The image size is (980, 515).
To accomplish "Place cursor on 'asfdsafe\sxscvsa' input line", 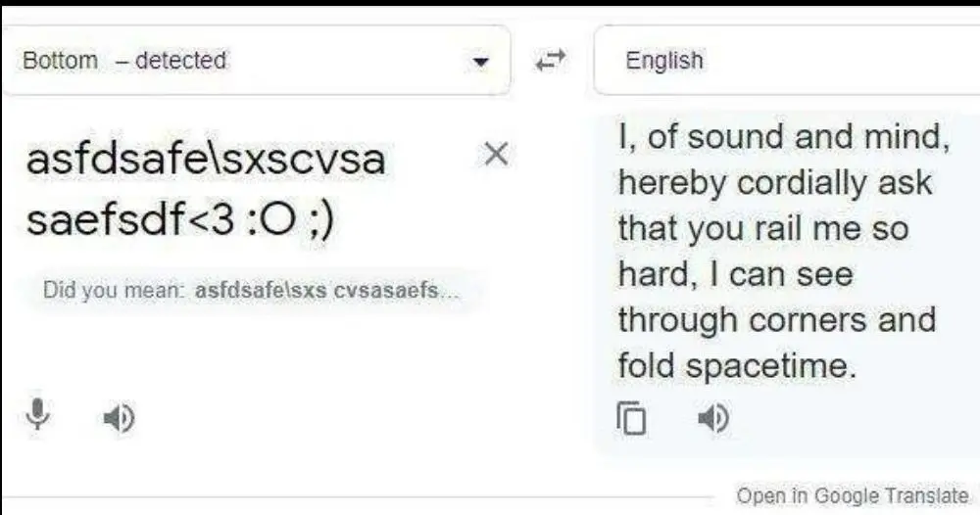I will click(206, 159).
